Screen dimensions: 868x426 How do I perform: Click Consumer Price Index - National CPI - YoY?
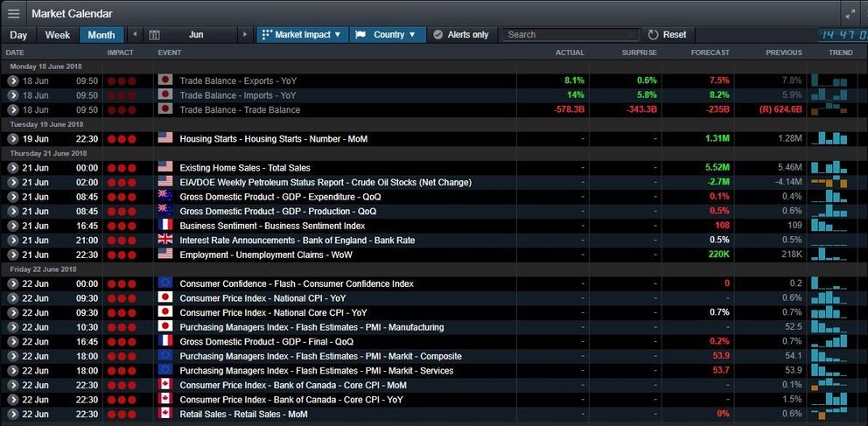pyautogui.click(x=263, y=298)
